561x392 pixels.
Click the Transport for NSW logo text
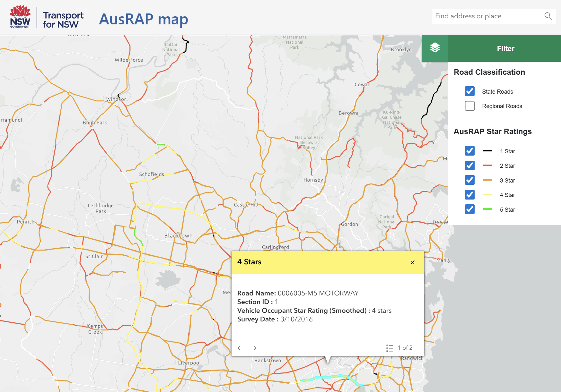point(63,20)
